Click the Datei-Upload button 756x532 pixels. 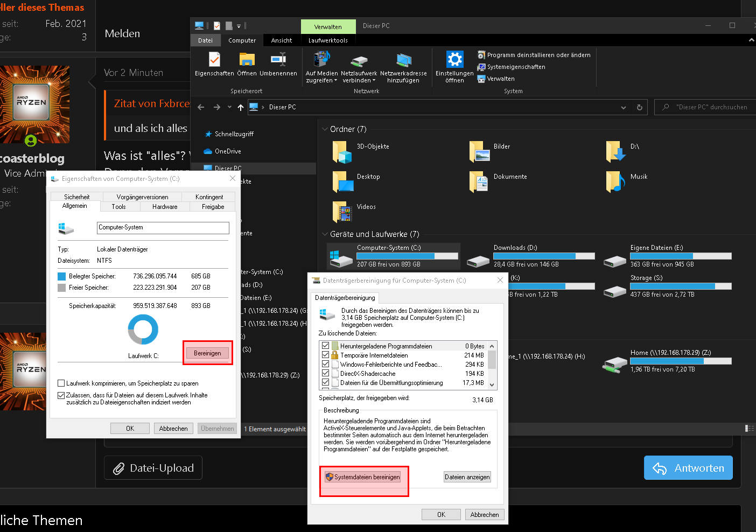[x=153, y=468]
